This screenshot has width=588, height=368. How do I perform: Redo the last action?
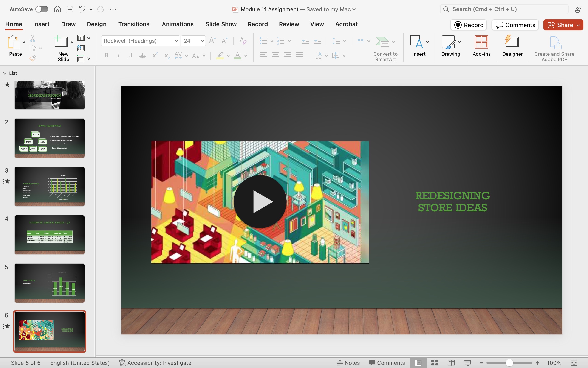[101, 9]
